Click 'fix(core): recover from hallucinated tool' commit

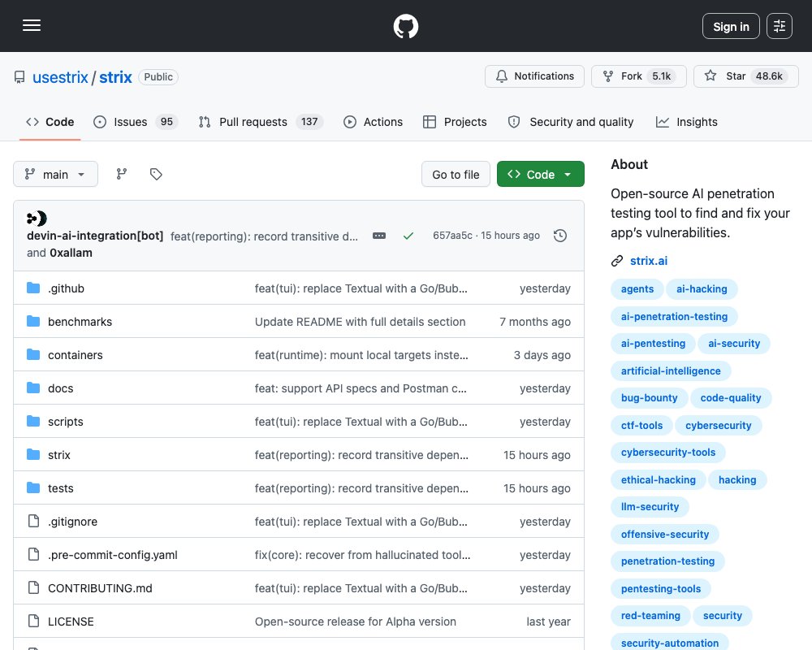coord(362,555)
